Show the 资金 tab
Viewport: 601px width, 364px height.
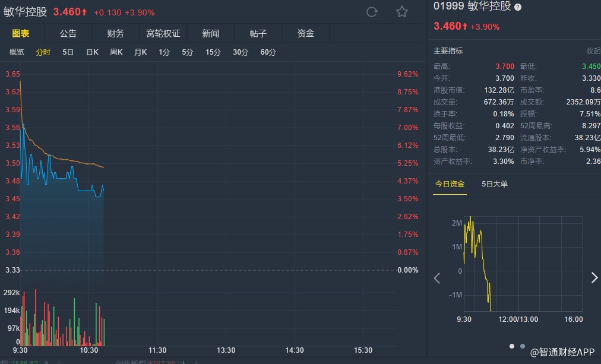coord(306,33)
